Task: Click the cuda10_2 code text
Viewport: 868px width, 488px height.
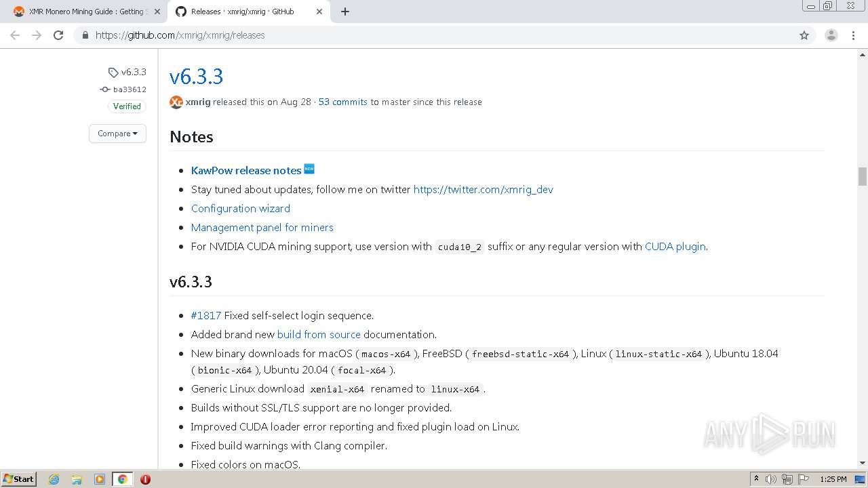Action: pyautogui.click(x=460, y=247)
